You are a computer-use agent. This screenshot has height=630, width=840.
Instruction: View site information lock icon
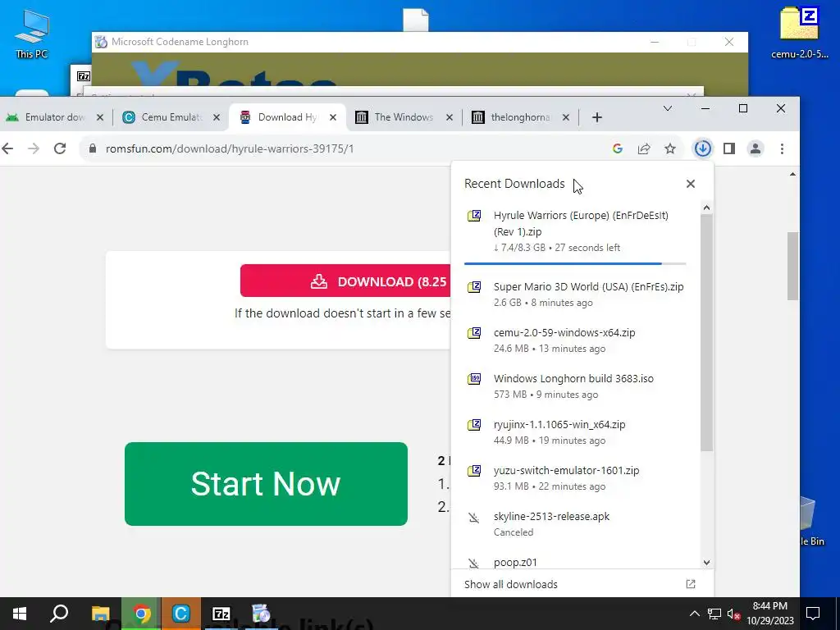tap(92, 148)
